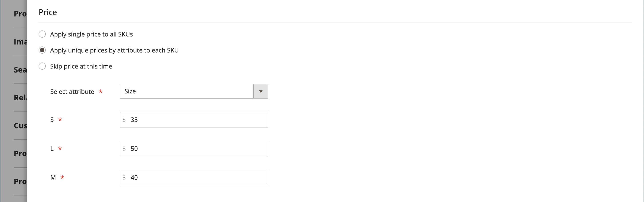Choose 'Skip price at this time' radio

coord(42,66)
